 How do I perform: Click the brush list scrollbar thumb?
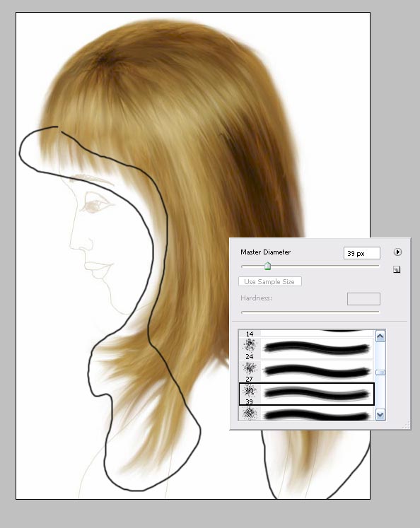click(x=380, y=372)
